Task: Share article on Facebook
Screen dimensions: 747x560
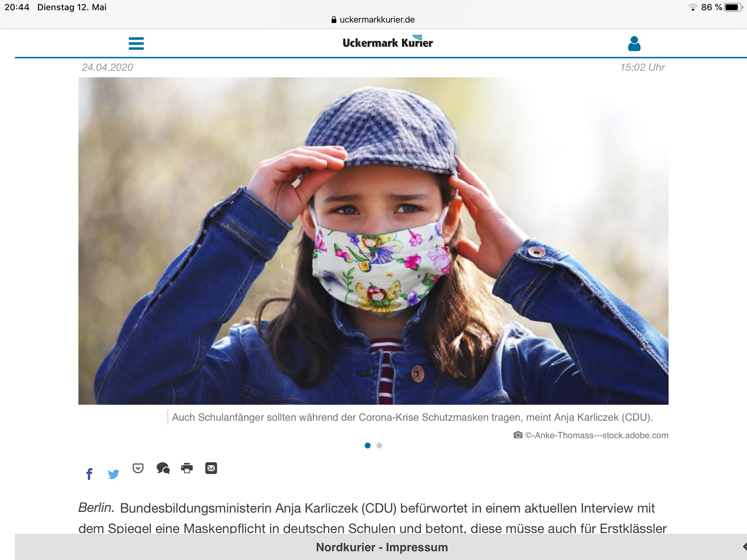Action: coord(89,474)
